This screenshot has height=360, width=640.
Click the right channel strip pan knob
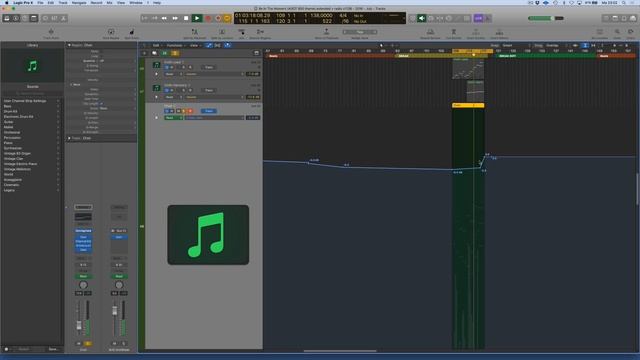[x=119, y=285]
